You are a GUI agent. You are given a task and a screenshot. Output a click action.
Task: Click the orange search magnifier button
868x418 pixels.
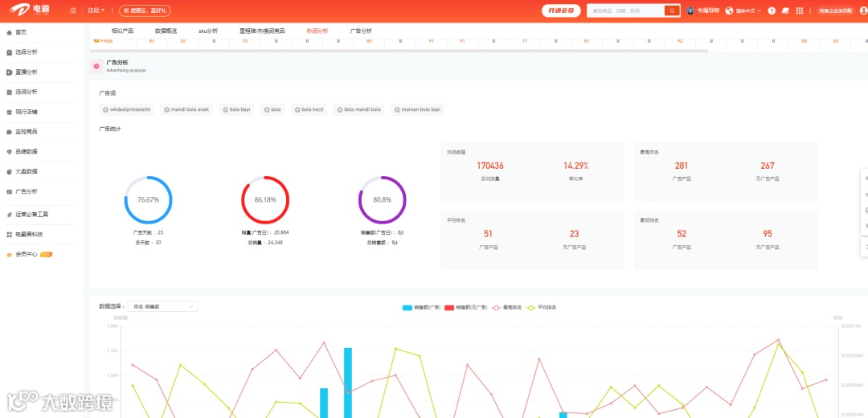pos(672,10)
